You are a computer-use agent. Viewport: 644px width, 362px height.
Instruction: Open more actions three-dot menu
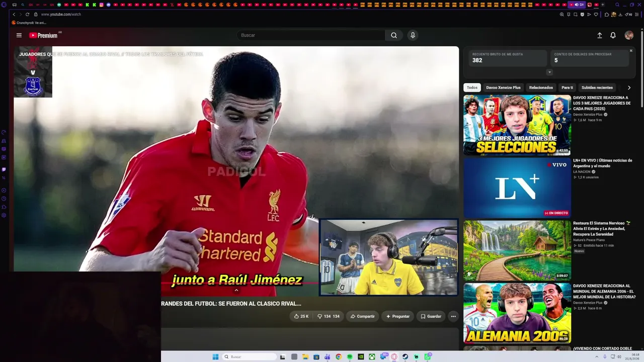pyautogui.click(x=453, y=316)
